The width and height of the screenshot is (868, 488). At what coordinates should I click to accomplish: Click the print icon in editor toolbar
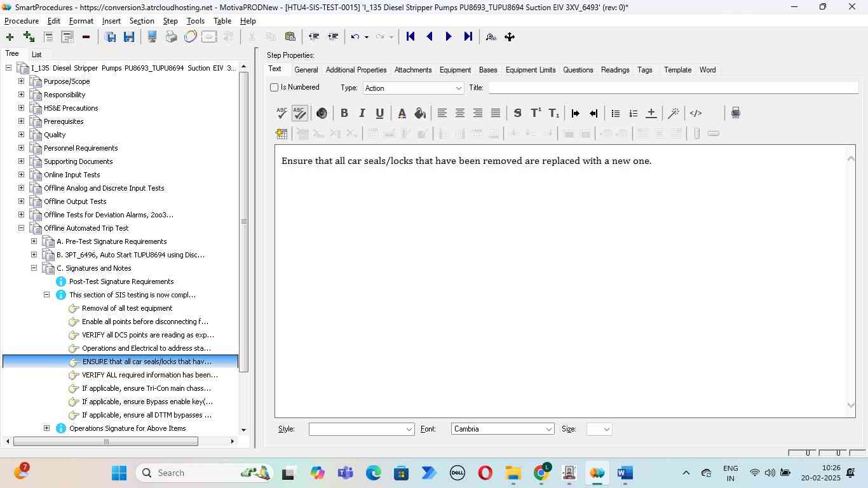coord(735,113)
